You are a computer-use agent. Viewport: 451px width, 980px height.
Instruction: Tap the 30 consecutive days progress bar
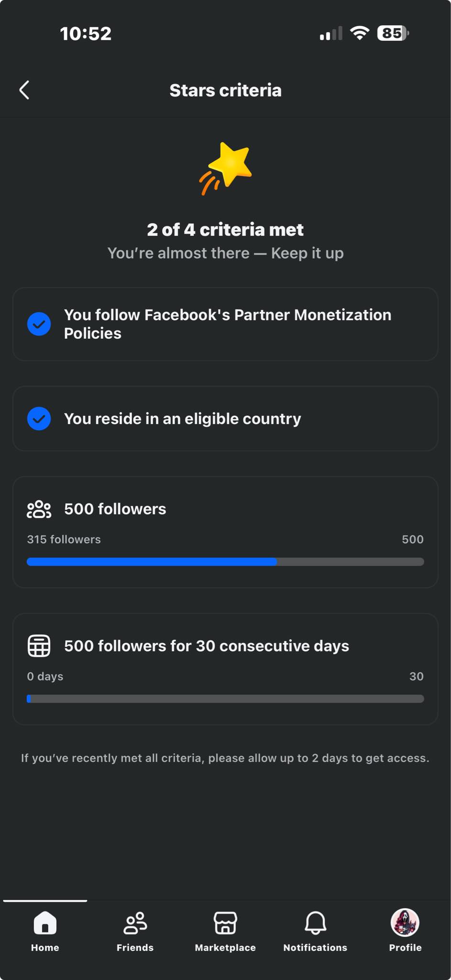(225, 699)
